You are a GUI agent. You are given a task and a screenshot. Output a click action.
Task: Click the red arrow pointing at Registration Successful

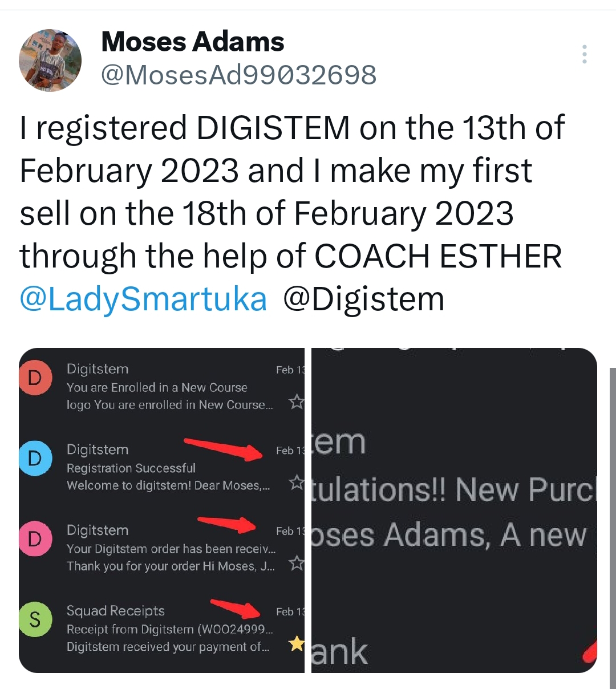222,448
